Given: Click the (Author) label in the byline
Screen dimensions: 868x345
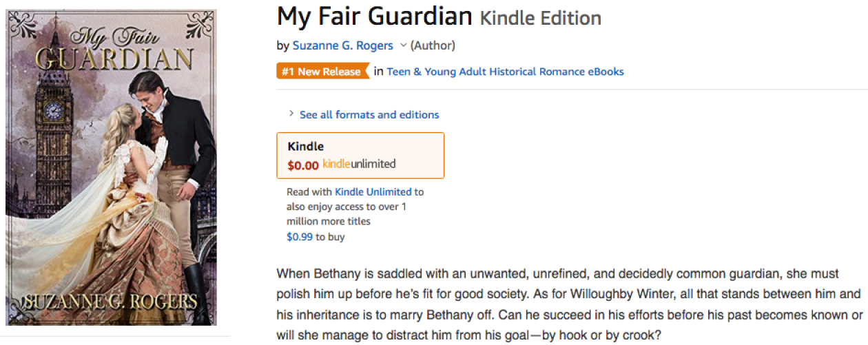Looking at the screenshot, I should point(433,45).
